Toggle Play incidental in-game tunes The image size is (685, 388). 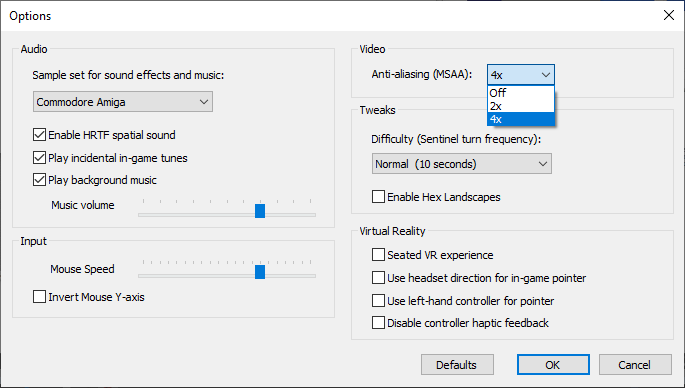coord(39,157)
